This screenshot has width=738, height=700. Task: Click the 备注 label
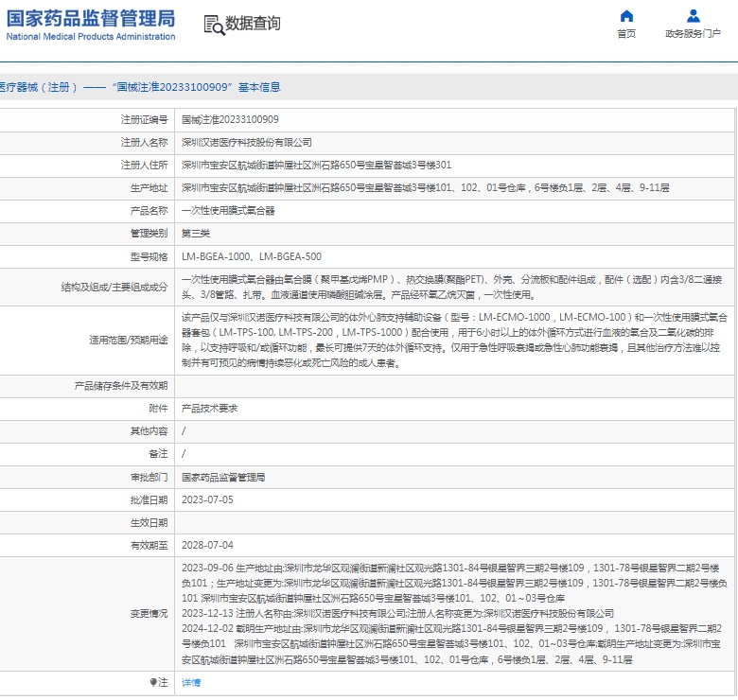coord(158,453)
